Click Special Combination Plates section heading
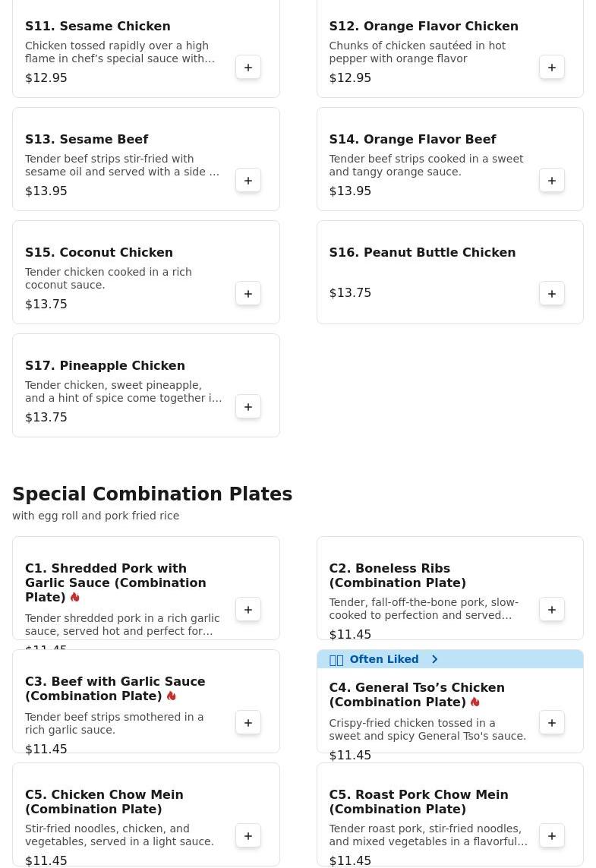Screen dimensions: 596x868 tap(152, 494)
